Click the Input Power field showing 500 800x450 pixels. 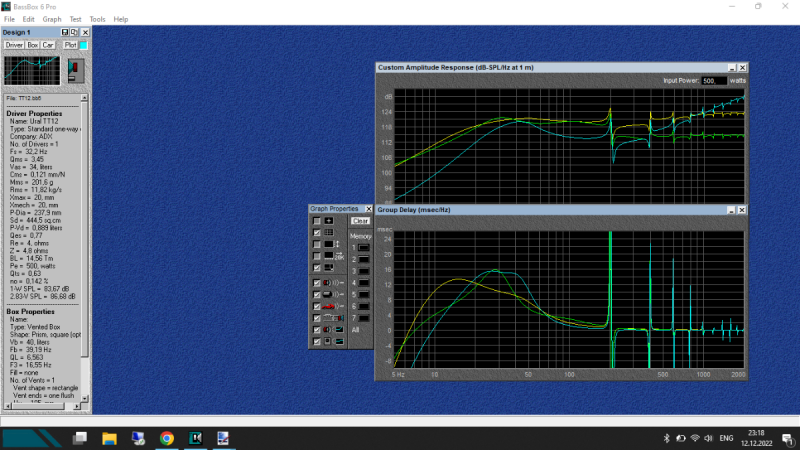[714, 80]
